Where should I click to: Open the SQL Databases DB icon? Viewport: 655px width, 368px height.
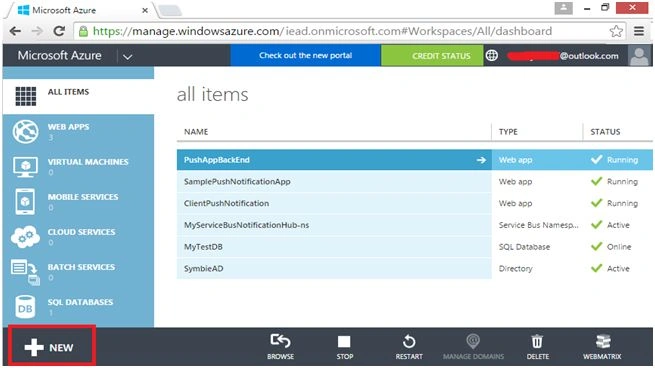[x=25, y=307]
